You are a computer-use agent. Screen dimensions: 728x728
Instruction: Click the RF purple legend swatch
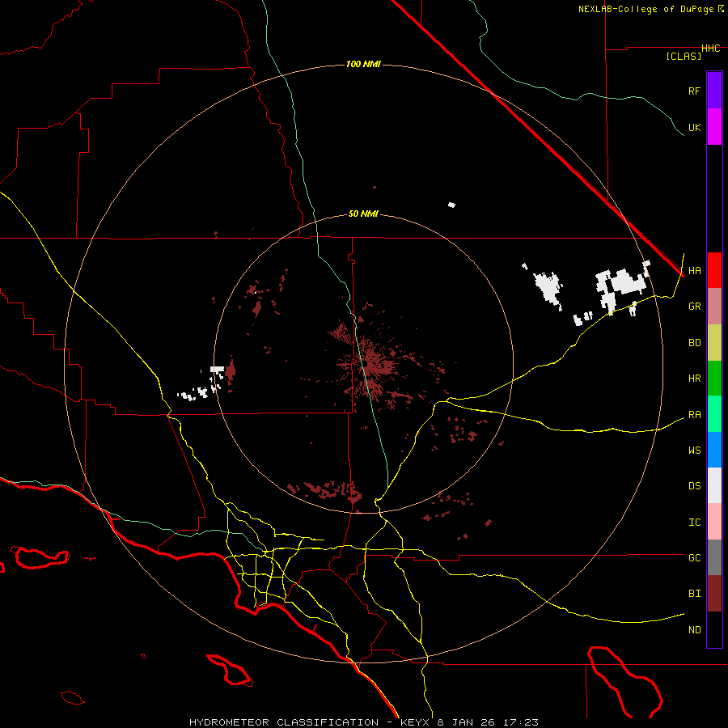click(714, 91)
